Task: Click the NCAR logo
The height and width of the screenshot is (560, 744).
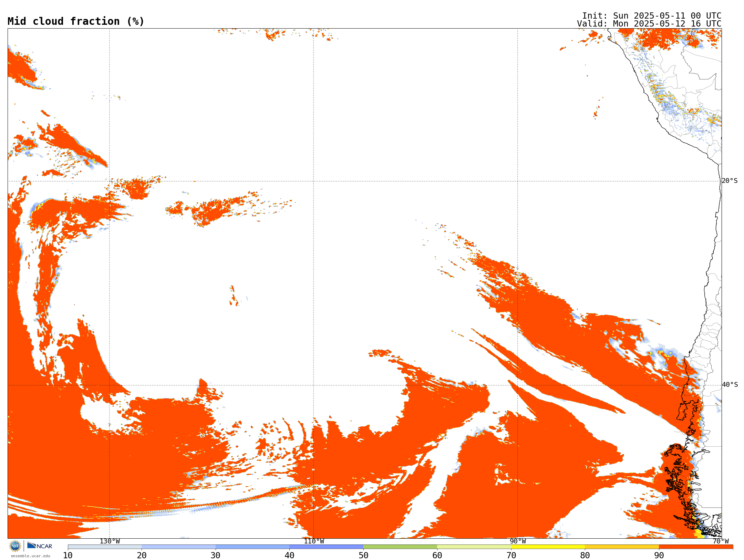Action: (40, 546)
